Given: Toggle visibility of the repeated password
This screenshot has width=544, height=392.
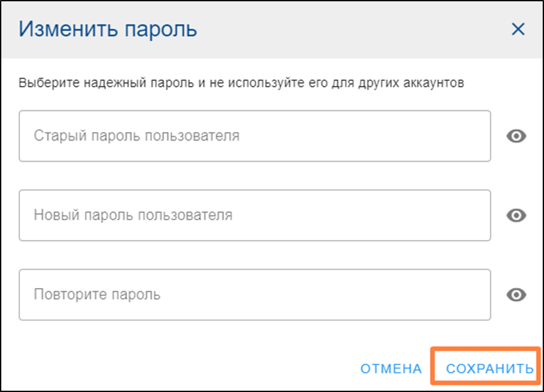Looking at the screenshot, I should point(516,294).
